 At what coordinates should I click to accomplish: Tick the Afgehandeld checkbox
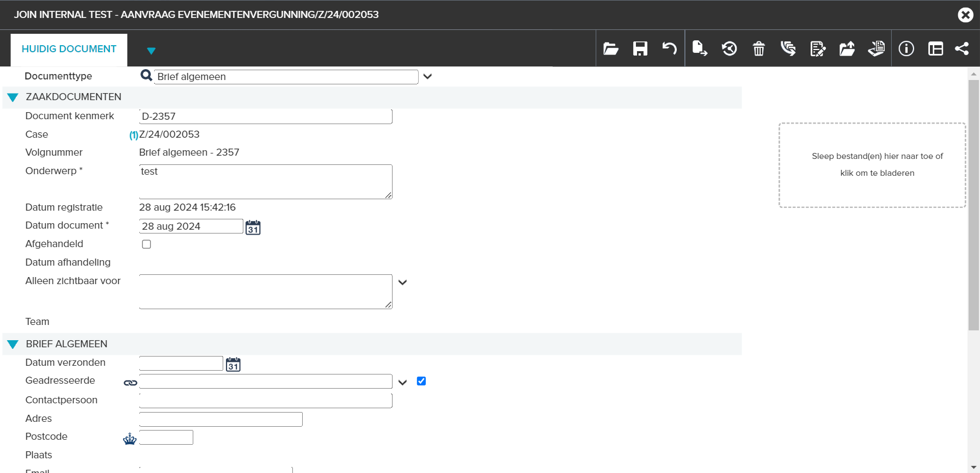(146, 244)
